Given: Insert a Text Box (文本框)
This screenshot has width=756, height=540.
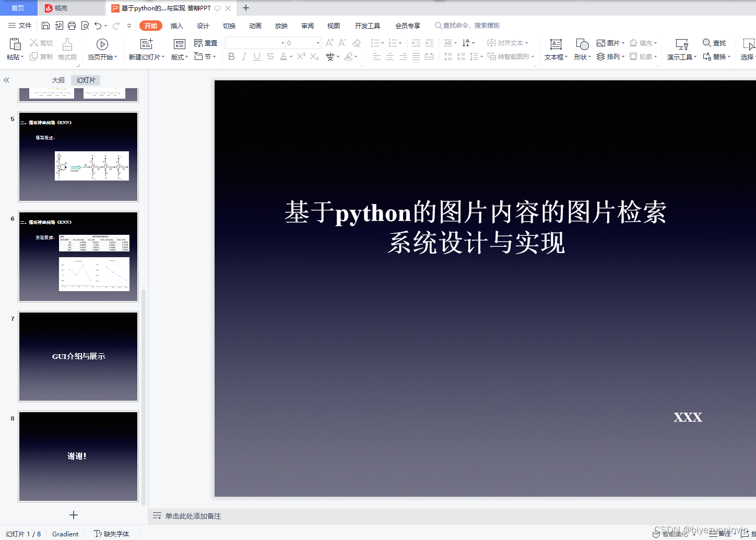Looking at the screenshot, I should pyautogui.click(x=556, y=50).
